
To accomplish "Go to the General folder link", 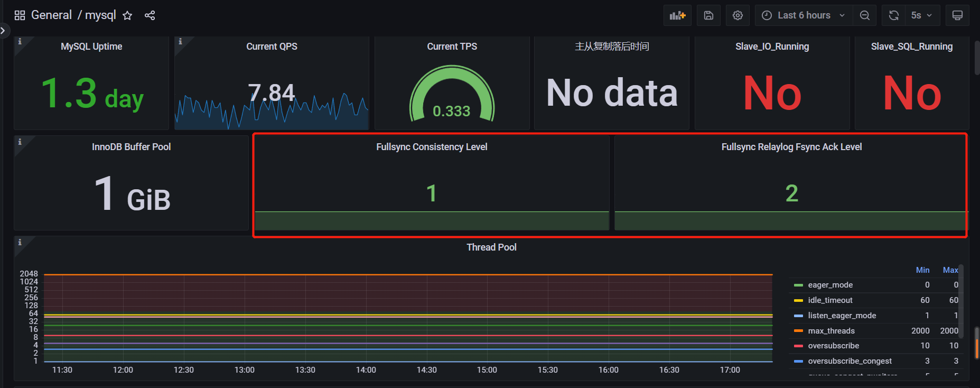I will tap(51, 15).
